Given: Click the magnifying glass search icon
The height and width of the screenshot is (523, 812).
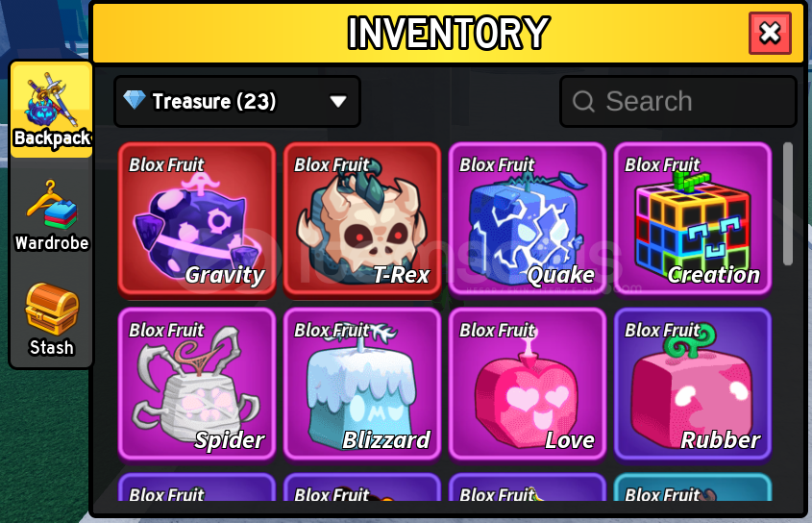Looking at the screenshot, I should (x=583, y=101).
